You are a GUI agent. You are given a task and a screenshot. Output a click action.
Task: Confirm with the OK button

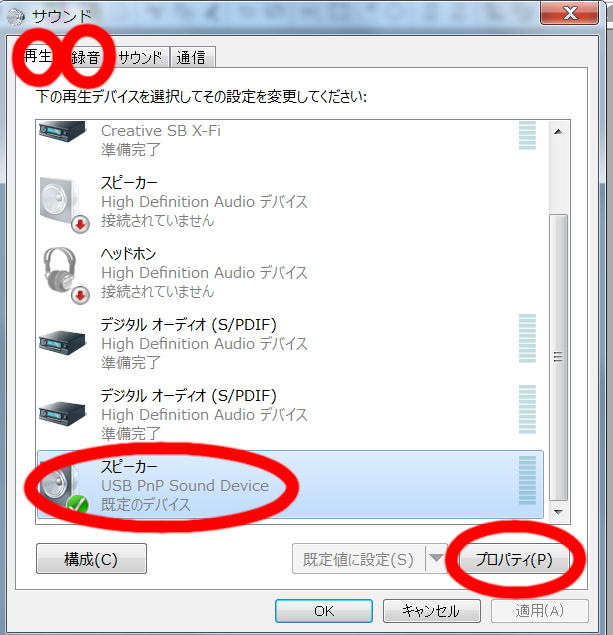(324, 611)
